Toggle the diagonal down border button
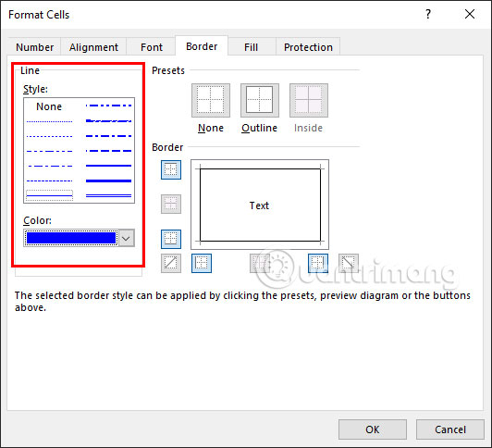The height and width of the screenshot is (448, 492). pos(349,263)
